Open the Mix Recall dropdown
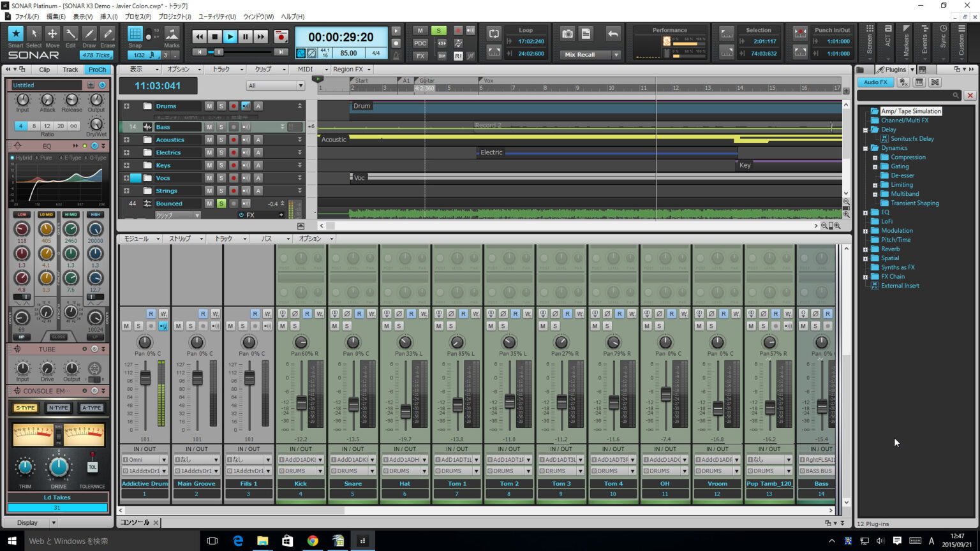The width and height of the screenshot is (980, 551). (x=616, y=55)
